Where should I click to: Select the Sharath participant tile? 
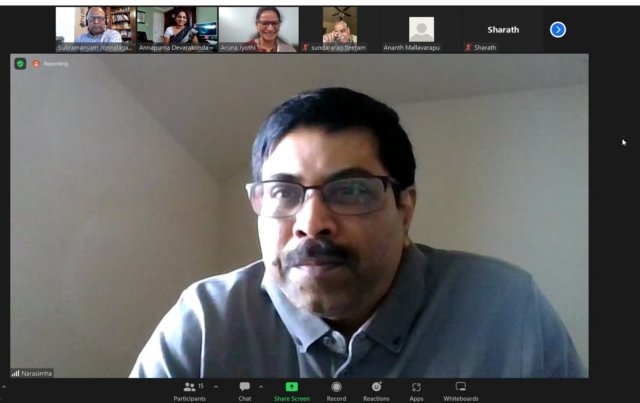(503, 29)
